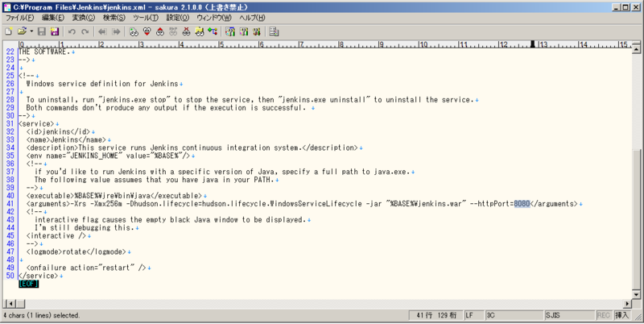Click the <executable> line with java path
Viewport: 644px width, 324px height.
(114, 196)
